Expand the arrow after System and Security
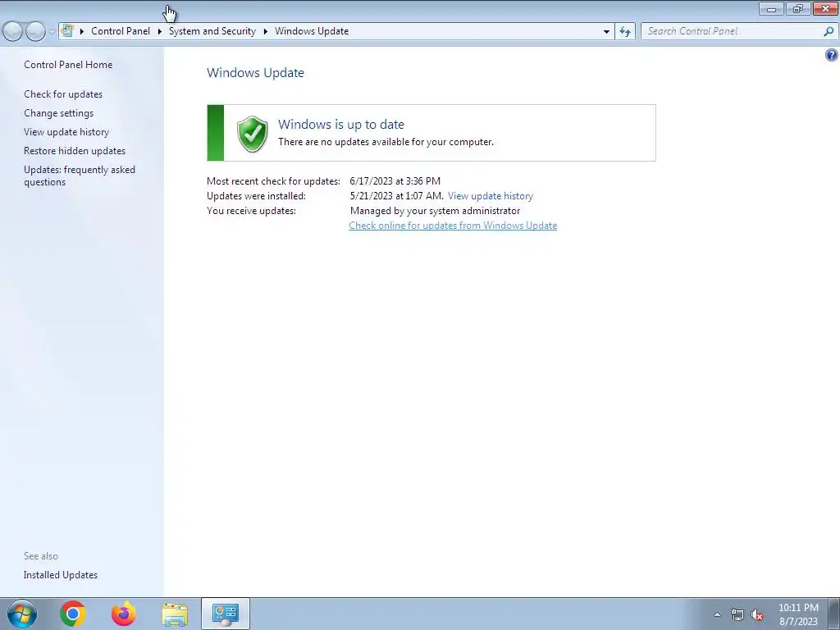Screen dimensions: 840x630 [x=265, y=31]
